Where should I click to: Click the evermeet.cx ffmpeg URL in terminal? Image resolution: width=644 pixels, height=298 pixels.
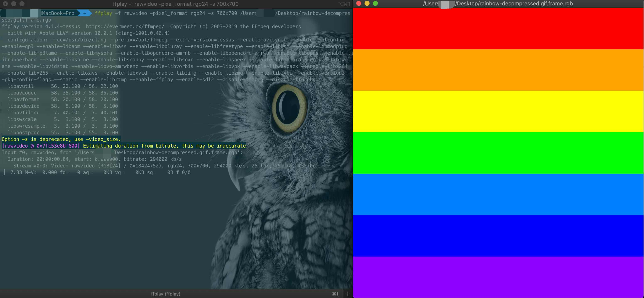(x=125, y=27)
